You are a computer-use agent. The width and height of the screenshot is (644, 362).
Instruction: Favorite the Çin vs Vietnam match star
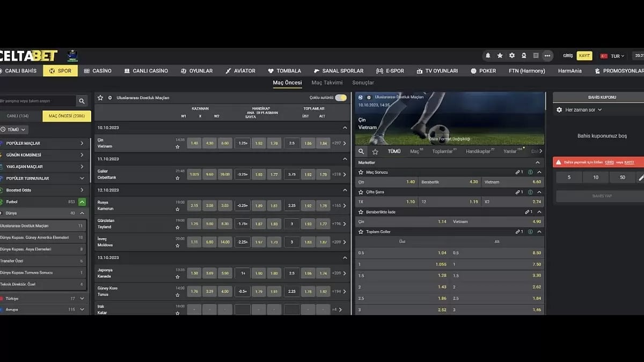coord(177,146)
